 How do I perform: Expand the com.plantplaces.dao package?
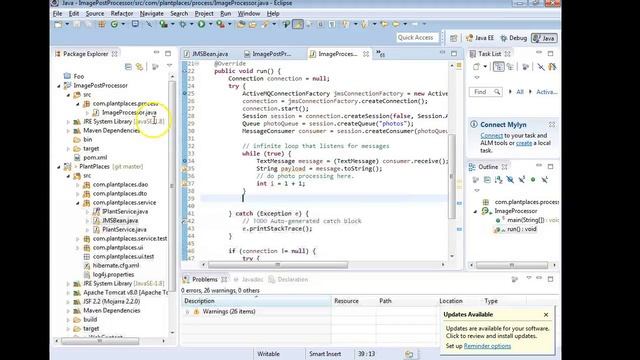78,185
